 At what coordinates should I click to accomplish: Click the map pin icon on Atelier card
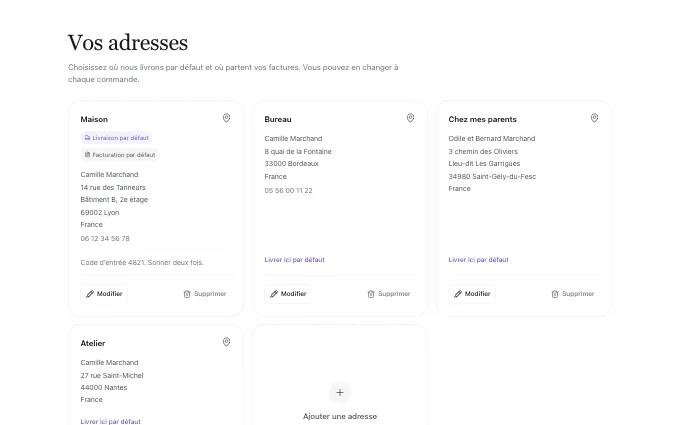point(226,342)
